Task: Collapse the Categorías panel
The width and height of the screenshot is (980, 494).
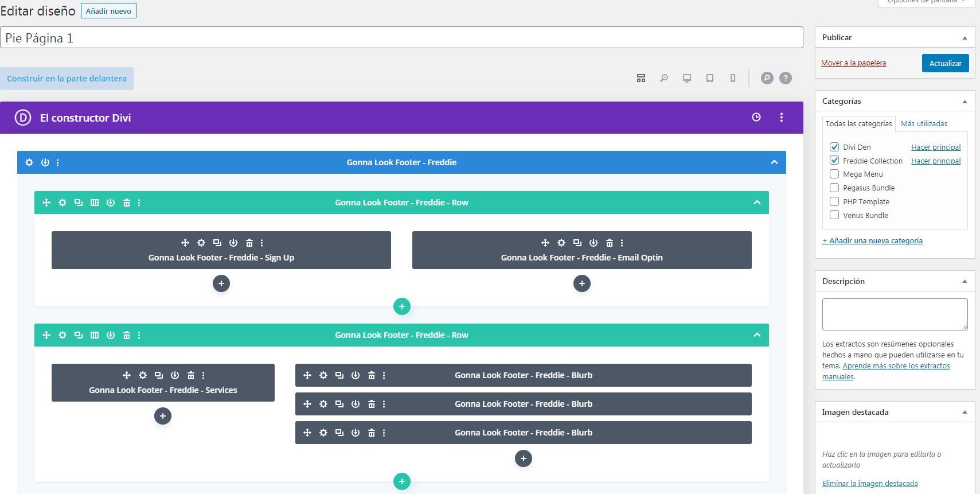Action: [x=965, y=102]
